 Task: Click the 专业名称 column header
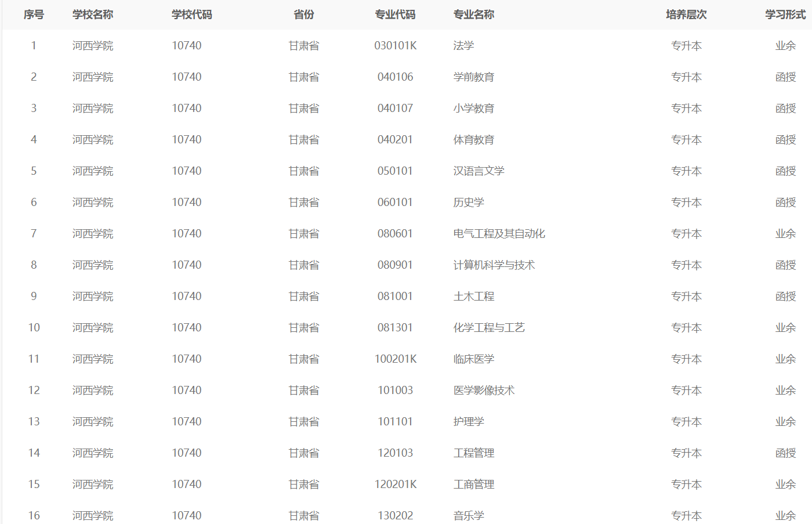474,15
